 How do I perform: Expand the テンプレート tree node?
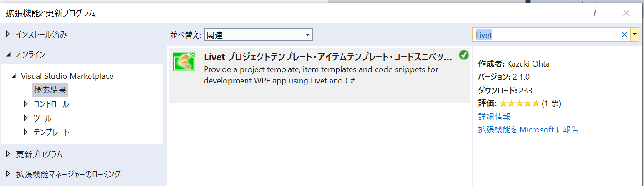[26, 132]
